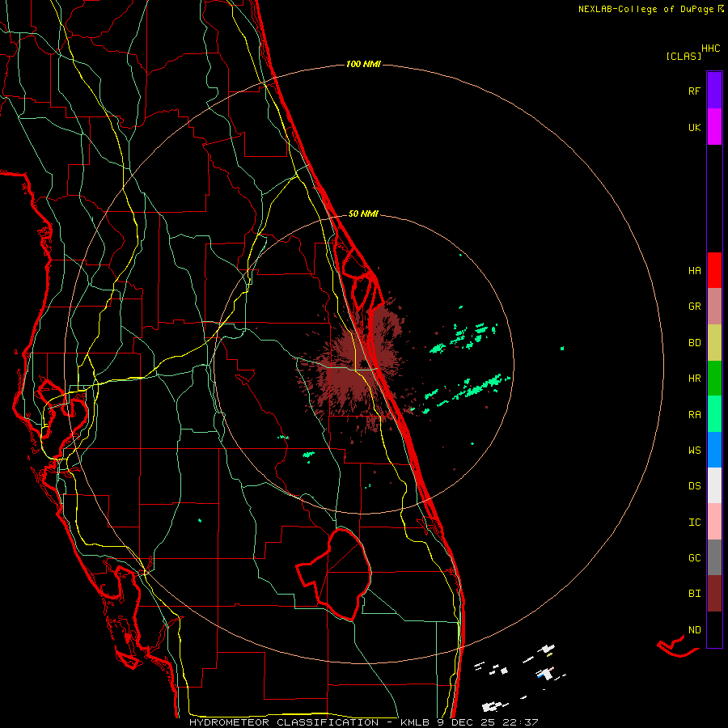Click the RA legend label
This screenshot has width=728, height=728.
(x=694, y=415)
